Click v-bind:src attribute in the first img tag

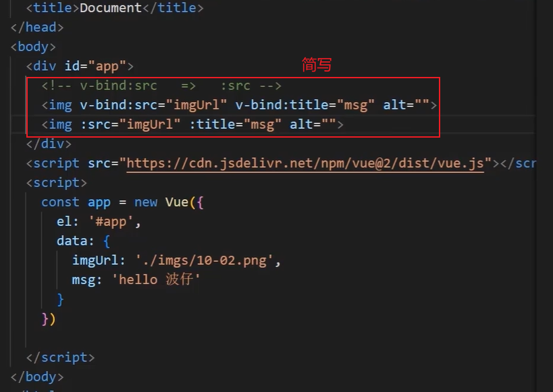pyautogui.click(x=119, y=105)
